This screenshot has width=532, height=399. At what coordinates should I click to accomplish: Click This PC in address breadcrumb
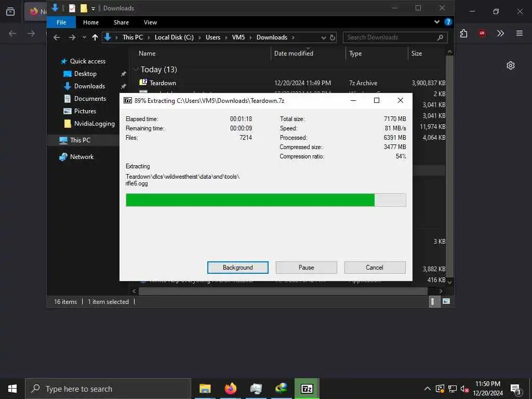point(132,37)
